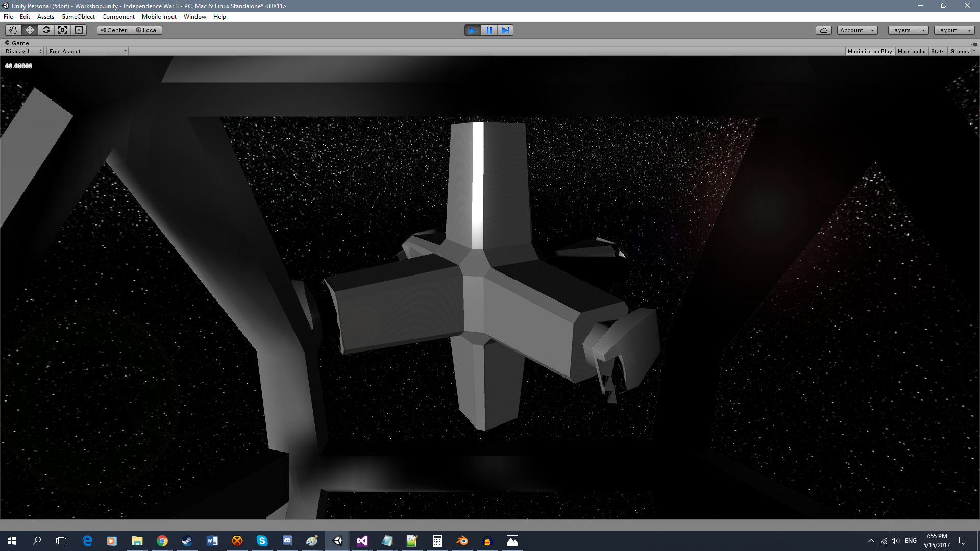Toggle Maximize on Play
This screenshot has height=551, width=980.
click(x=870, y=52)
